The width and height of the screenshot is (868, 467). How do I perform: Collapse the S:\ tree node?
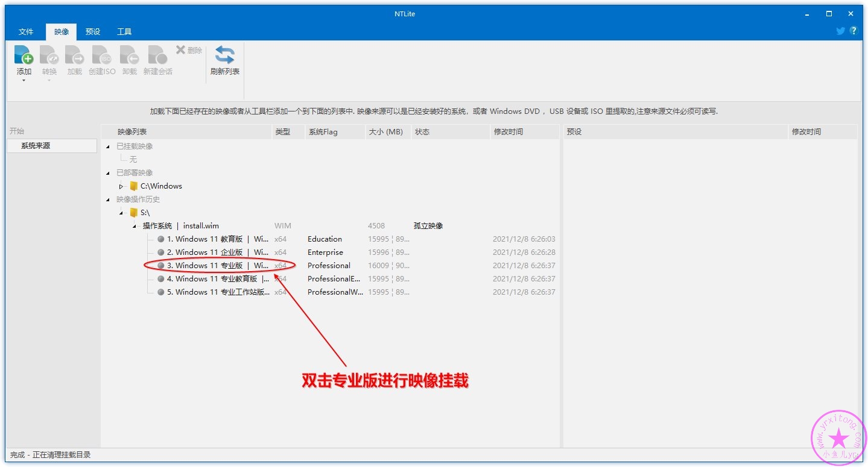click(x=121, y=213)
